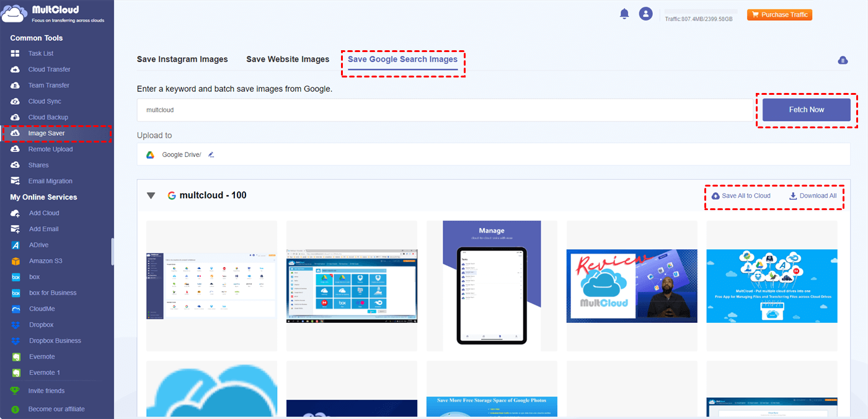Open the box service entry

(34, 277)
